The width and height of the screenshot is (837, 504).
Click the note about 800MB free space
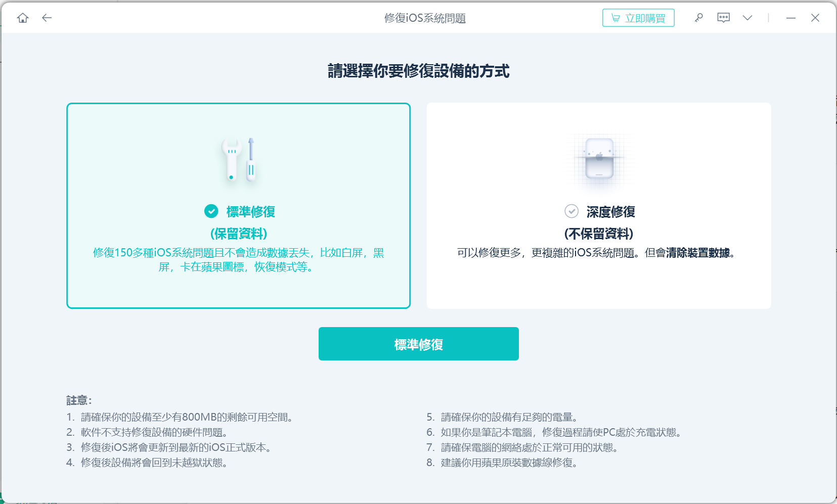click(x=180, y=417)
